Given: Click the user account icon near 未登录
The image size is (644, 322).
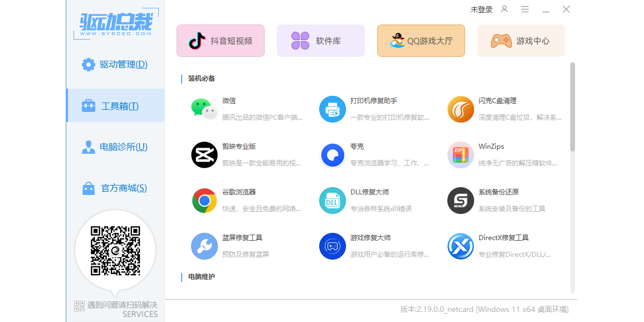Looking at the screenshot, I should (504, 9).
